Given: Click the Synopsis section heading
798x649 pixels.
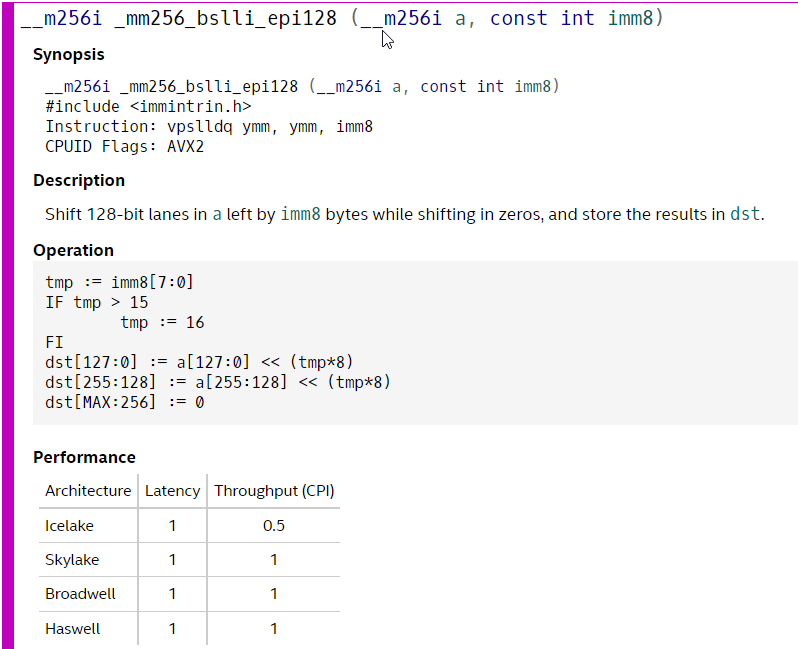Looking at the screenshot, I should [x=68, y=54].
